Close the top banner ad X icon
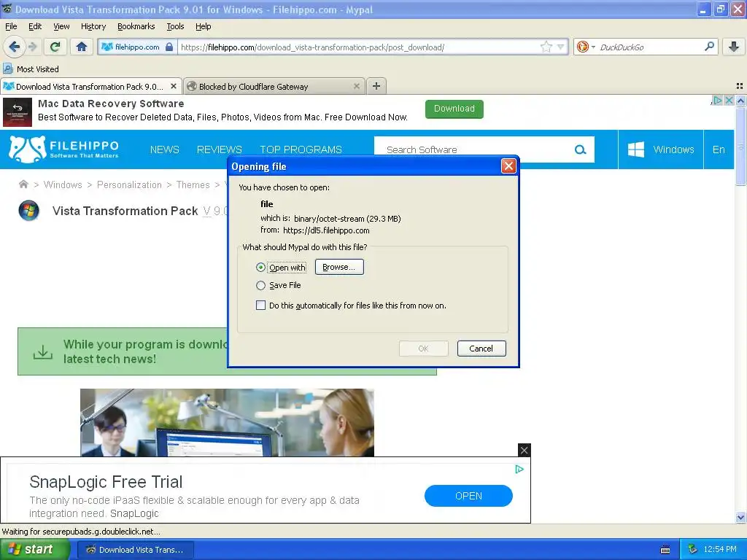 pos(729,100)
